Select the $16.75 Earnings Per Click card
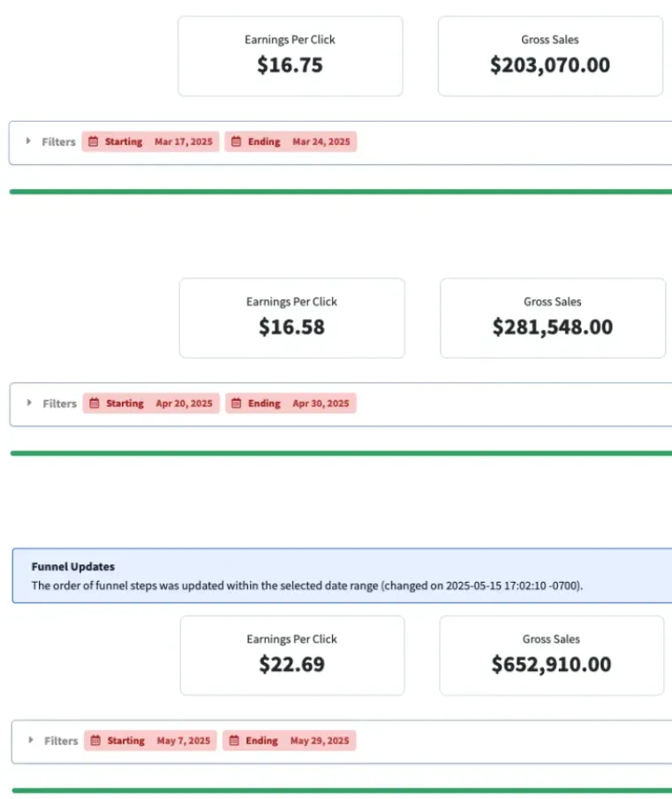The height and width of the screenshot is (799, 672). tap(291, 56)
